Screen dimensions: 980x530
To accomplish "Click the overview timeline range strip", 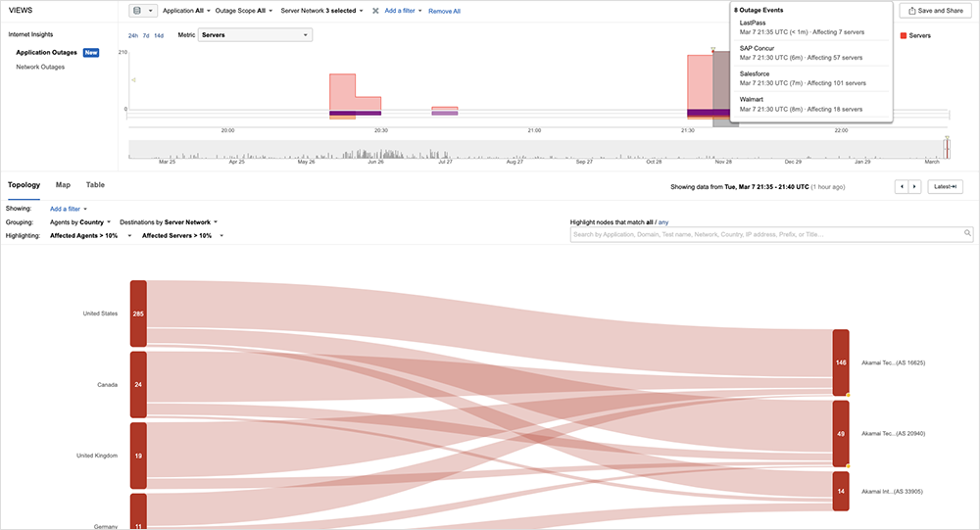I will pyautogui.click(x=537, y=149).
